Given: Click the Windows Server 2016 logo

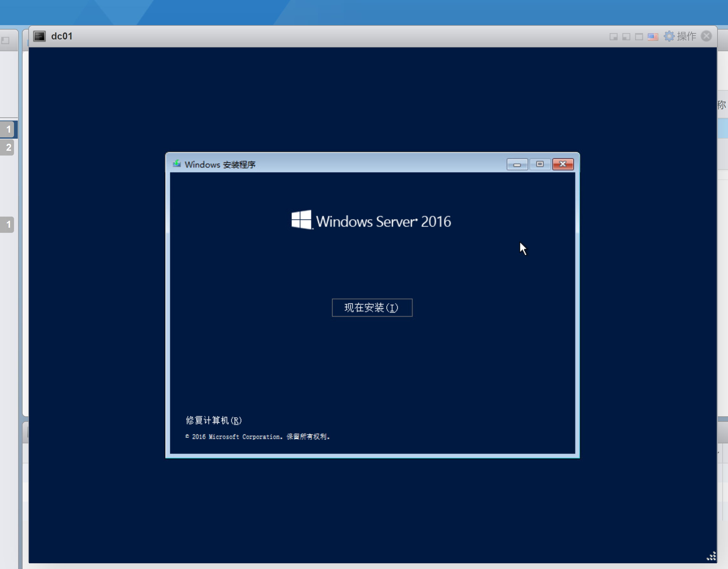Looking at the screenshot, I should (x=371, y=221).
